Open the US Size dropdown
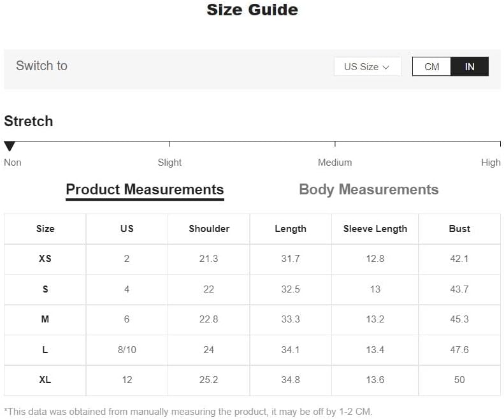This screenshot has height=420, width=504. [x=367, y=66]
